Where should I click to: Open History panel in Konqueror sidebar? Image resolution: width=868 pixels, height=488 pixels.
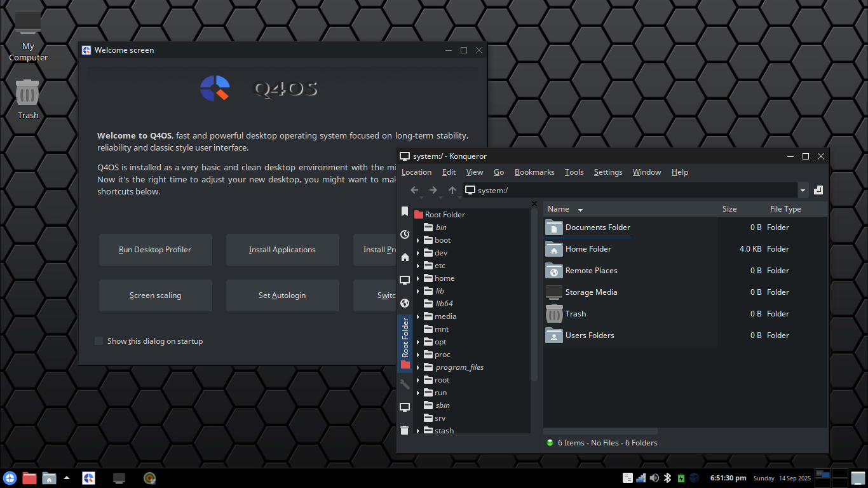405,234
